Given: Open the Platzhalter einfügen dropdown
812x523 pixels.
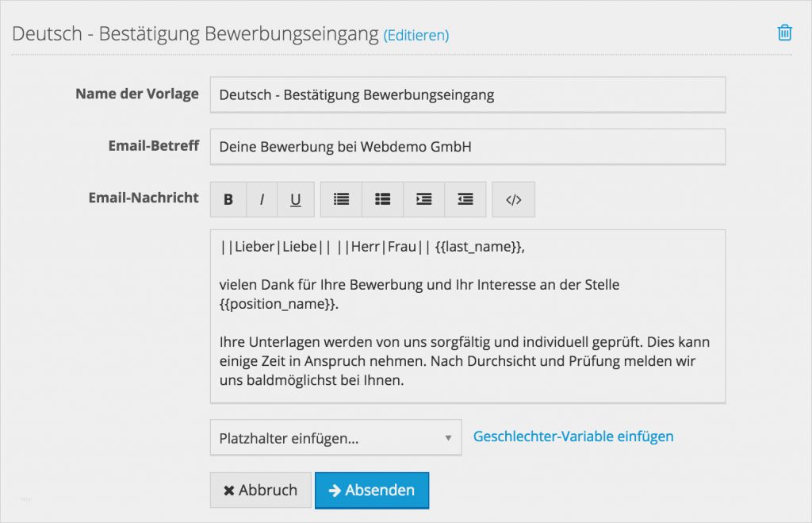Looking at the screenshot, I should (333, 437).
